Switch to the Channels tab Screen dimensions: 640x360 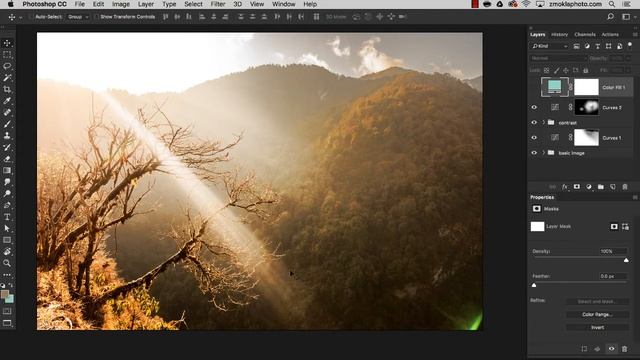(584, 34)
